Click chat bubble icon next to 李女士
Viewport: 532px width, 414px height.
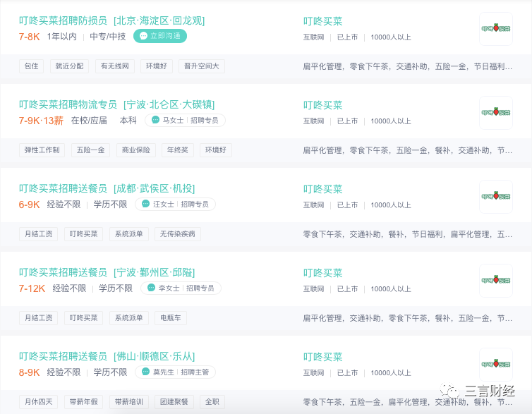click(x=151, y=288)
